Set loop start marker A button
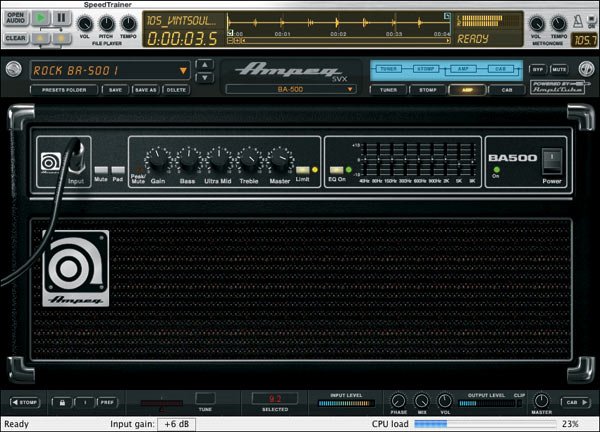Screen dimensions: 600x432 click(x=41, y=38)
